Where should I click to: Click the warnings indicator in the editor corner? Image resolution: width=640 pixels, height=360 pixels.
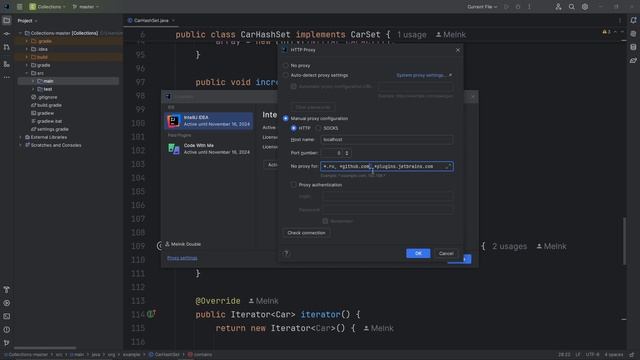607,32
